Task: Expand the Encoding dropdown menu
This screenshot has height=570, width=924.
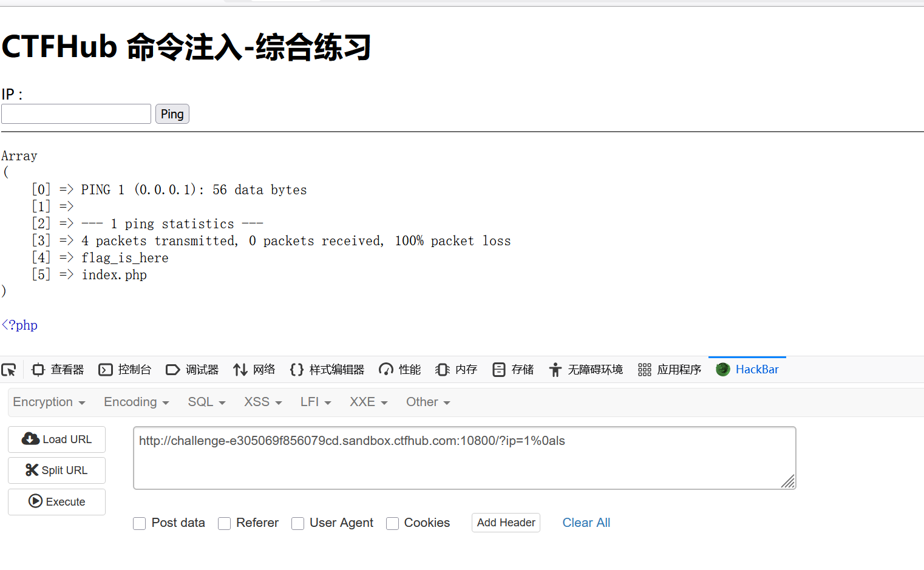Action: coord(136,402)
